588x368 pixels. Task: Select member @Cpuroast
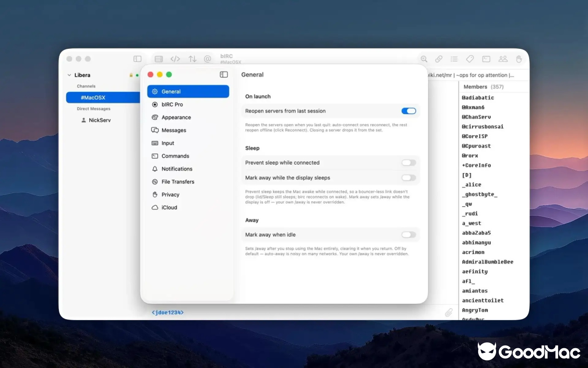[476, 146]
